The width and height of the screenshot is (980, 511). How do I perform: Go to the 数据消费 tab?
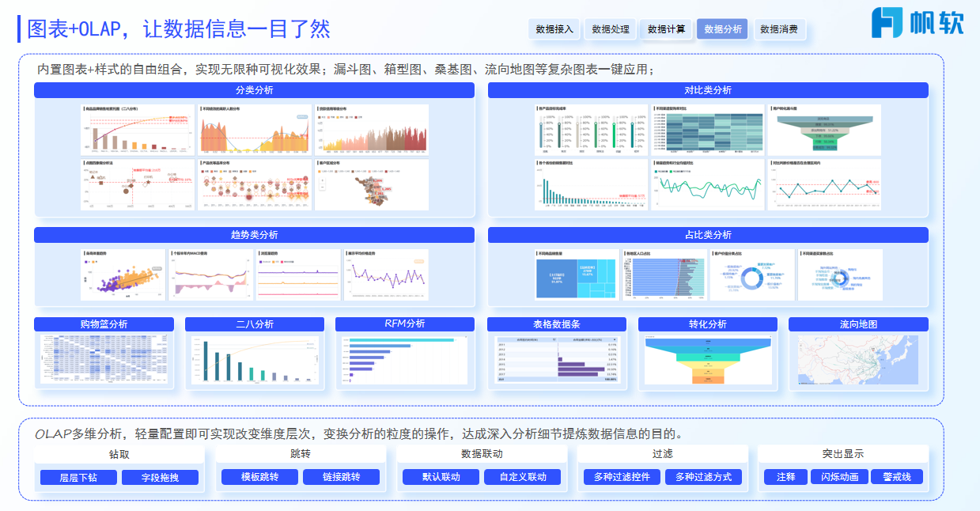pyautogui.click(x=779, y=29)
